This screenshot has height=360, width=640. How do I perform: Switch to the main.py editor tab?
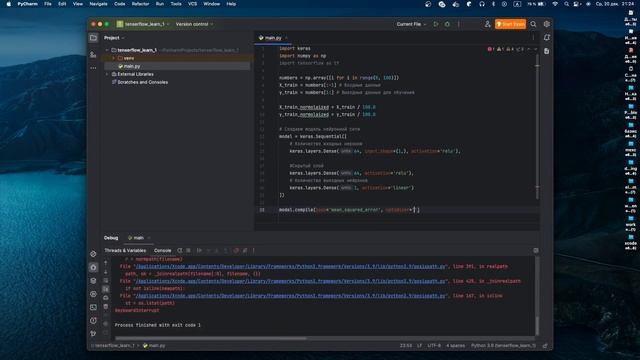click(x=273, y=38)
